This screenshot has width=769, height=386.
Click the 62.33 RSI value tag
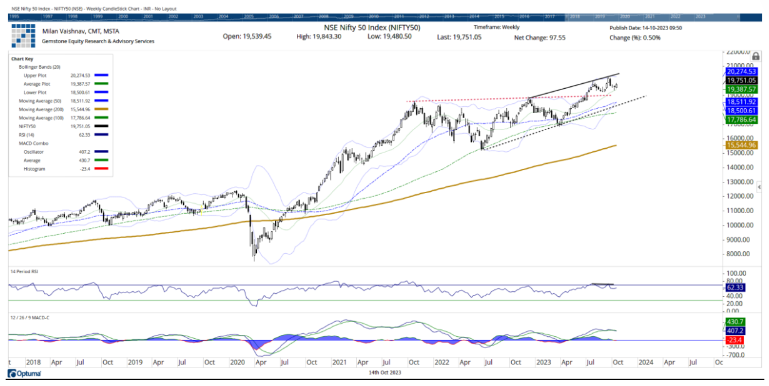tap(735, 289)
